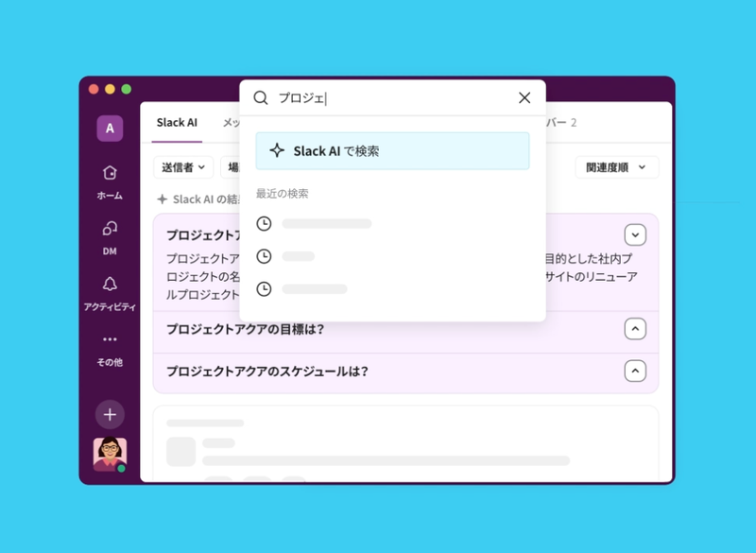Image resolution: width=756 pixels, height=553 pixels.
Task: Open the 送信者 filter dropdown
Action: (182, 167)
